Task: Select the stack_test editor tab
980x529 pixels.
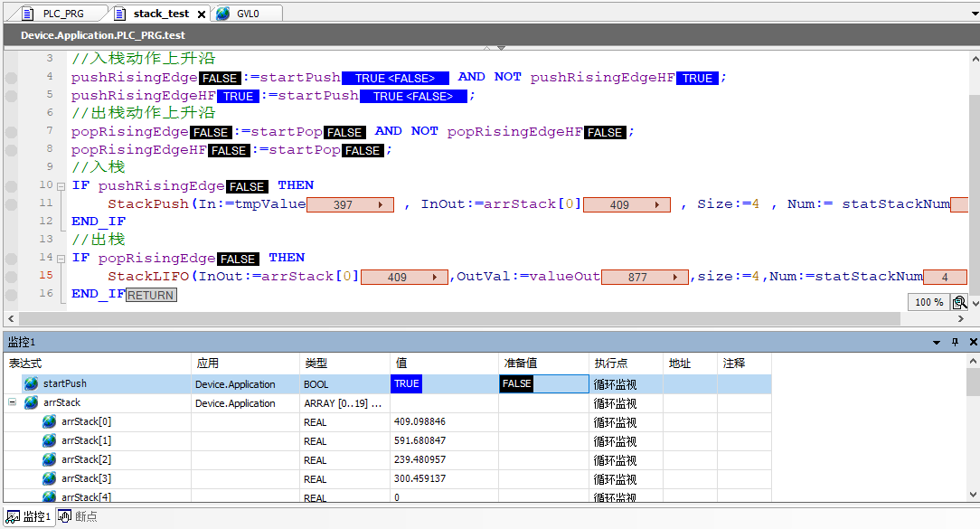Action: click(x=161, y=14)
